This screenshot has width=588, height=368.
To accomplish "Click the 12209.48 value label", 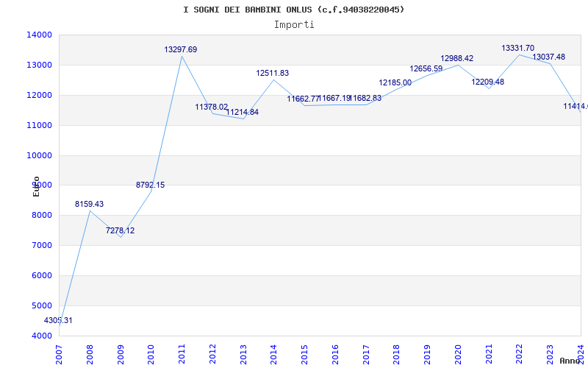I will pyautogui.click(x=488, y=82).
